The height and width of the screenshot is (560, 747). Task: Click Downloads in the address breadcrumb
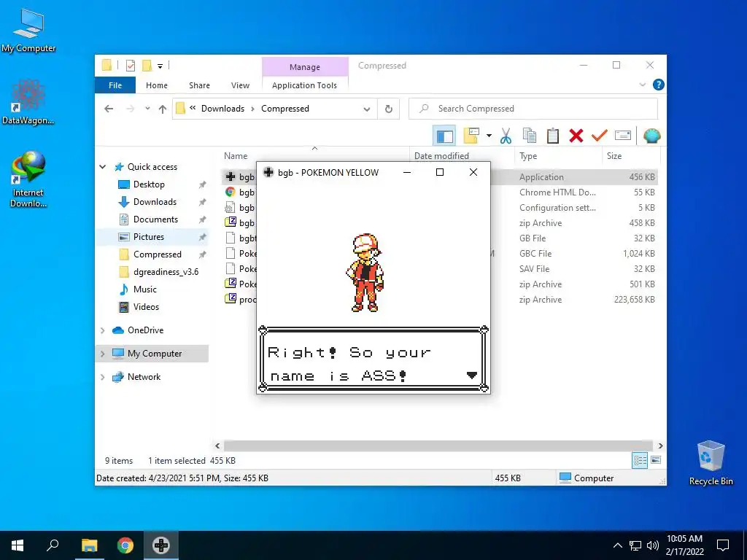[x=222, y=109]
